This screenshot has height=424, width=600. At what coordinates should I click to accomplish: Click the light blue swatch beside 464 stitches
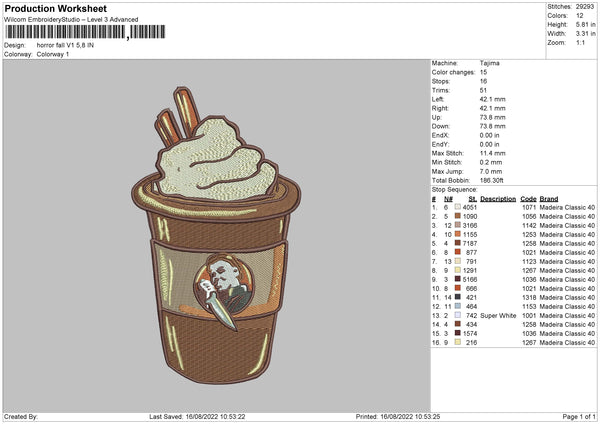(x=458, y=306)
